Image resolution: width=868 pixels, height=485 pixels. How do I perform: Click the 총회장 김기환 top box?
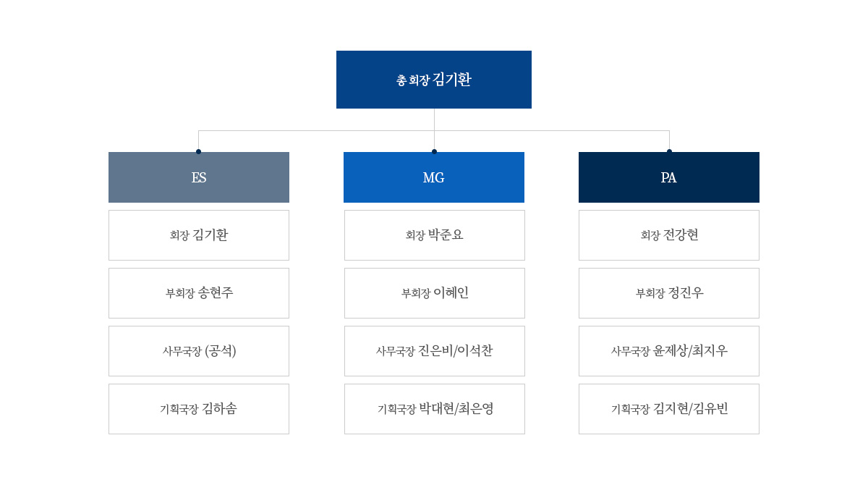coord(434,80)
